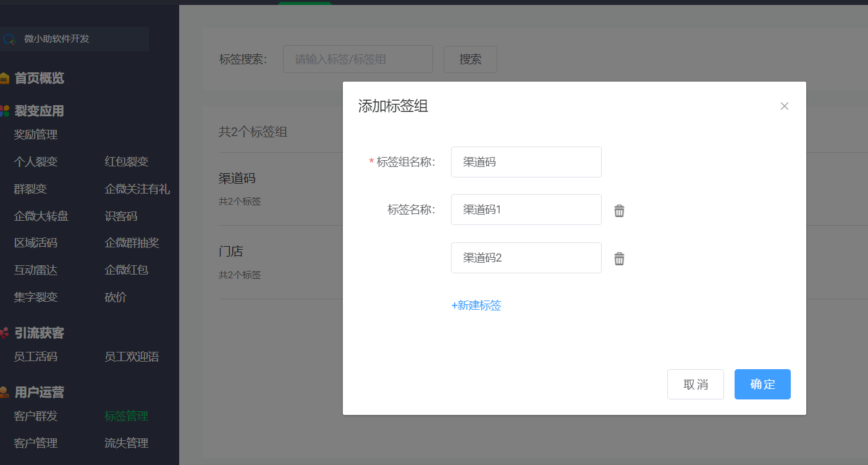Open 红包裂变 menu item
Image resolution: width=868 pixels, height=465 pixels.
[127, 162]
